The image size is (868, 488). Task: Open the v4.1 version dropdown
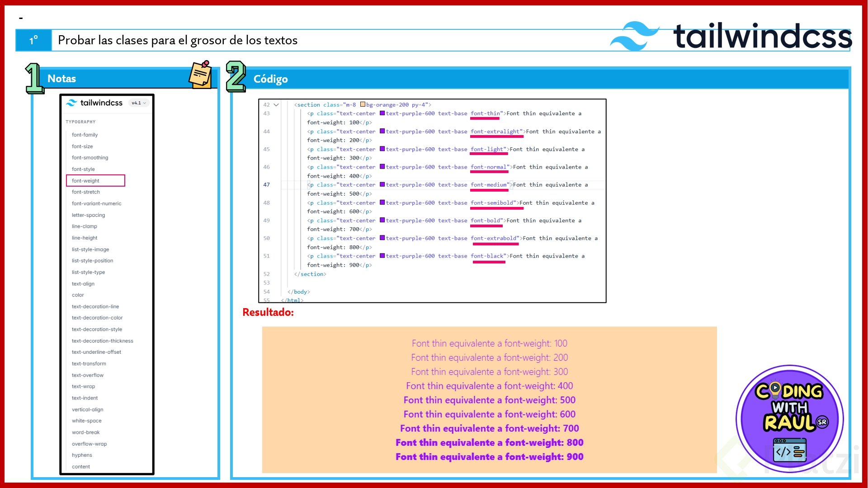[139, 103]
